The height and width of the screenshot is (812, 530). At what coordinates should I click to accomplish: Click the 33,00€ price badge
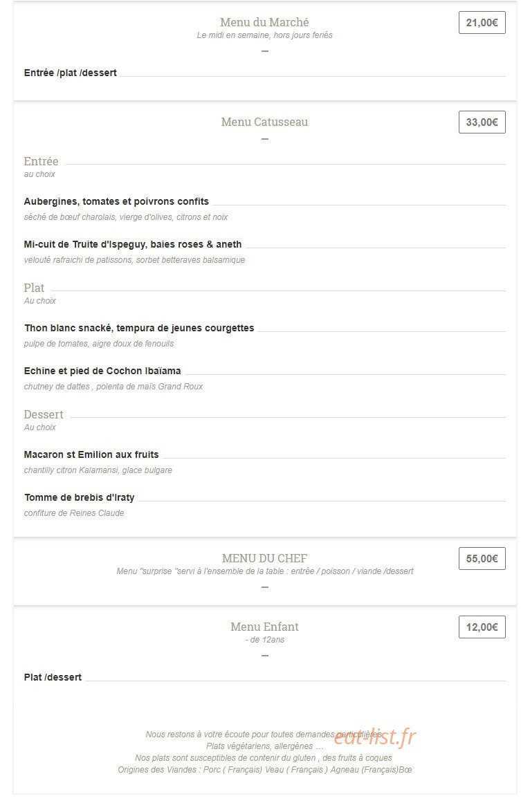tap(482, 122)
